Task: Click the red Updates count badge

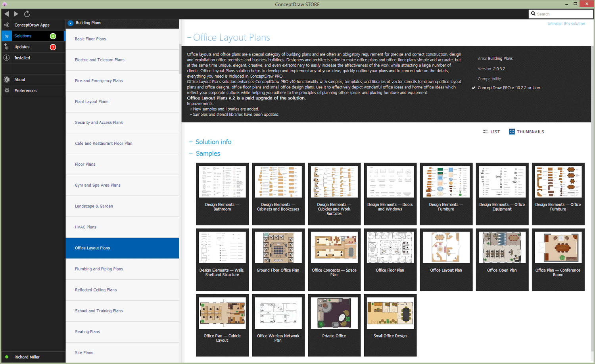Action: pos(53,47)
